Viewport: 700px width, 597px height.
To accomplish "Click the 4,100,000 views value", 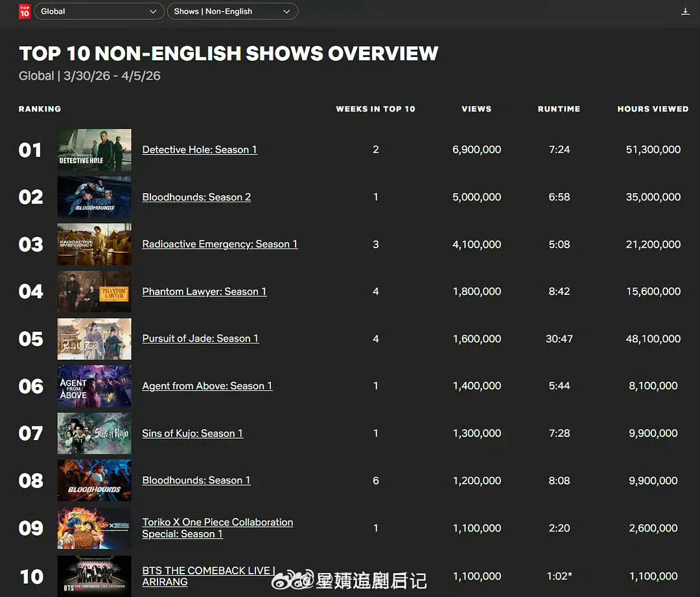I will click(x=477, y=244).
